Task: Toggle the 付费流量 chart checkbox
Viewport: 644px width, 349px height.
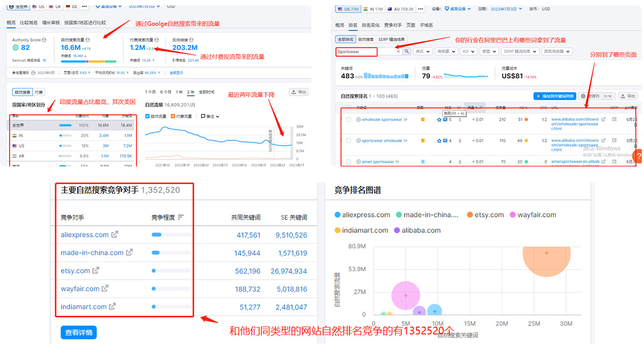Action: click(x=173, y=117)
